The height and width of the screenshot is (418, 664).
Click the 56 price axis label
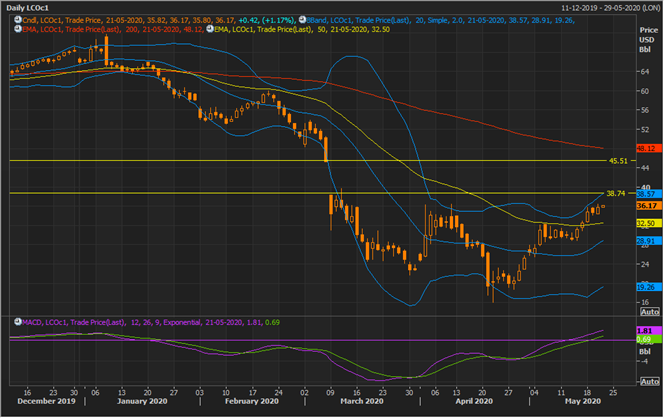click(x=645, y=110)
